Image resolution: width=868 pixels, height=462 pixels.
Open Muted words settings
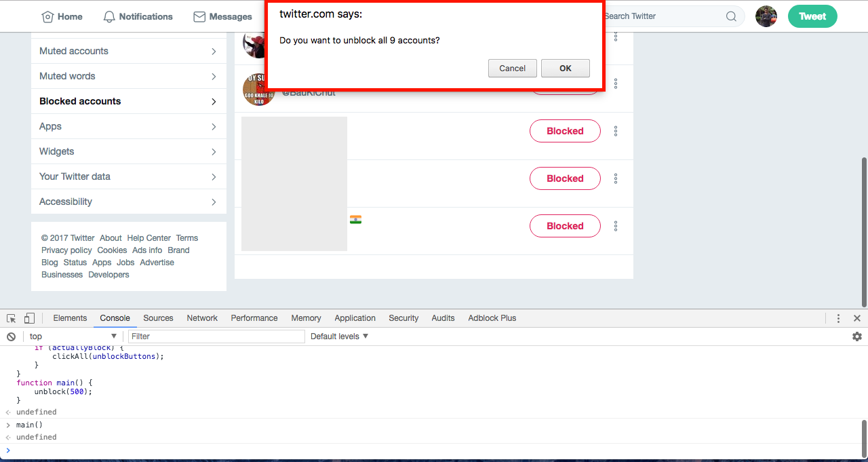pyautogui.click(x=129, y=76)
